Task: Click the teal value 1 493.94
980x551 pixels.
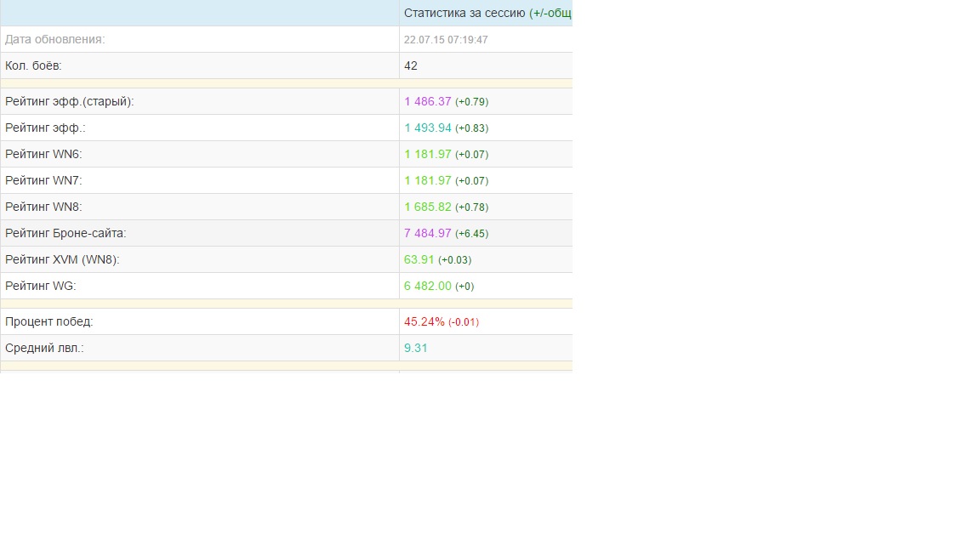Action: 428,128
